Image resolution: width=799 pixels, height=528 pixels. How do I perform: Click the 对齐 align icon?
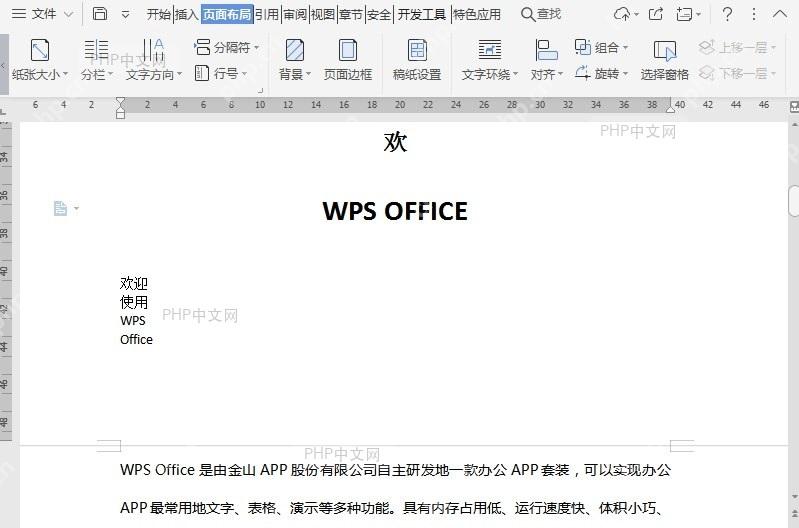click(x=546, y=50)
